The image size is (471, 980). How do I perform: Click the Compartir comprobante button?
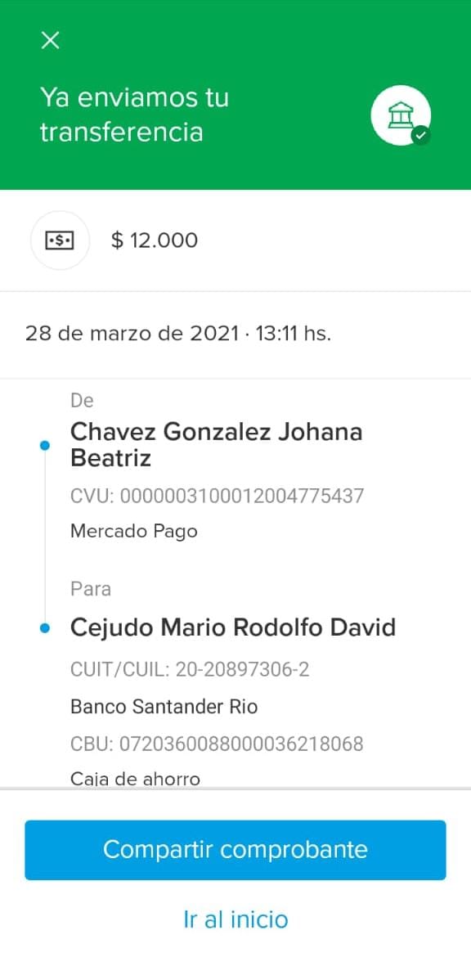[x=235, y=850]
